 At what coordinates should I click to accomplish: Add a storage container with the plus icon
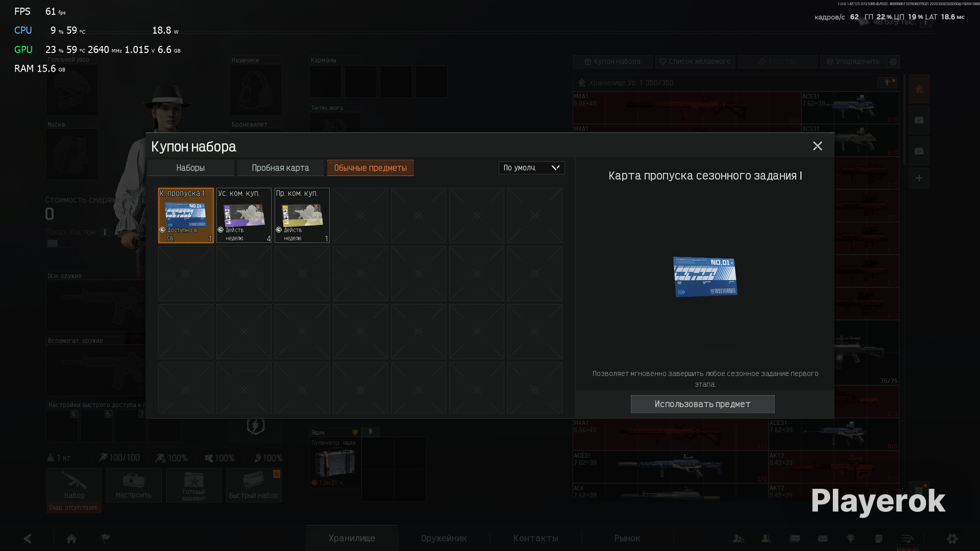pyautogui.click(x=919, y=179)
